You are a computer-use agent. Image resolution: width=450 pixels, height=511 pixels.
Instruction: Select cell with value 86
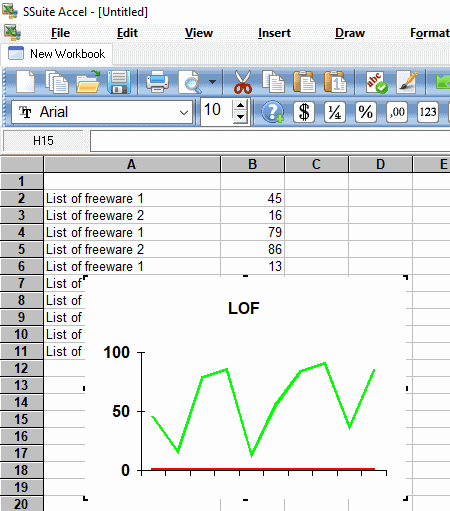coord(252,250)
